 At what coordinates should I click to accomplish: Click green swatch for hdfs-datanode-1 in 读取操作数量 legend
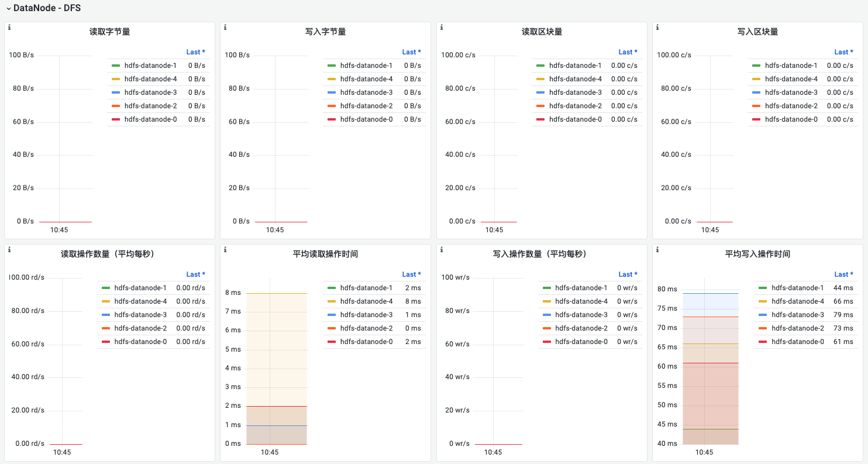pos(106,288)
